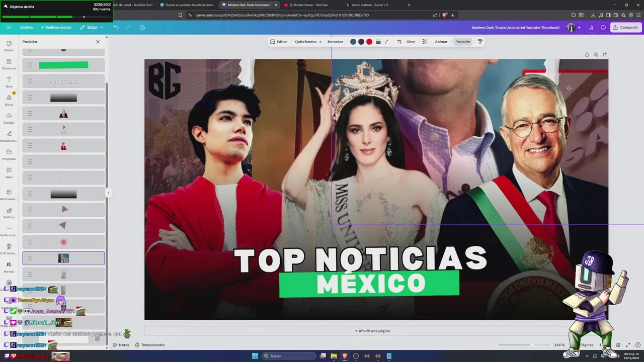Click Añadir una página below the canvas
644x362 pixels.
pos(372,331)
